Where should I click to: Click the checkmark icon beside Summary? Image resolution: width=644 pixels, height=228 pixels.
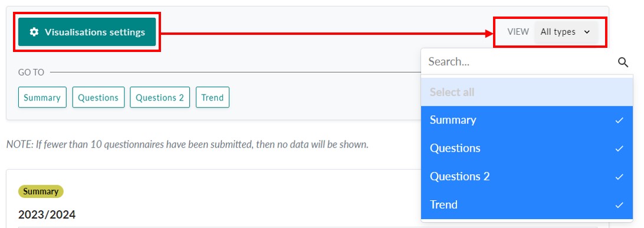tap(619, 120)
